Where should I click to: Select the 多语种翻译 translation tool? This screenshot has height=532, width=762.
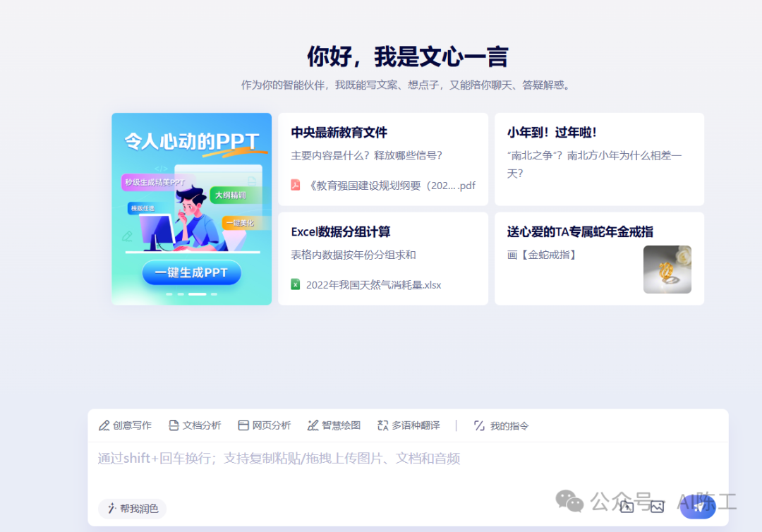pyautogui.click(x=409, y=425)
